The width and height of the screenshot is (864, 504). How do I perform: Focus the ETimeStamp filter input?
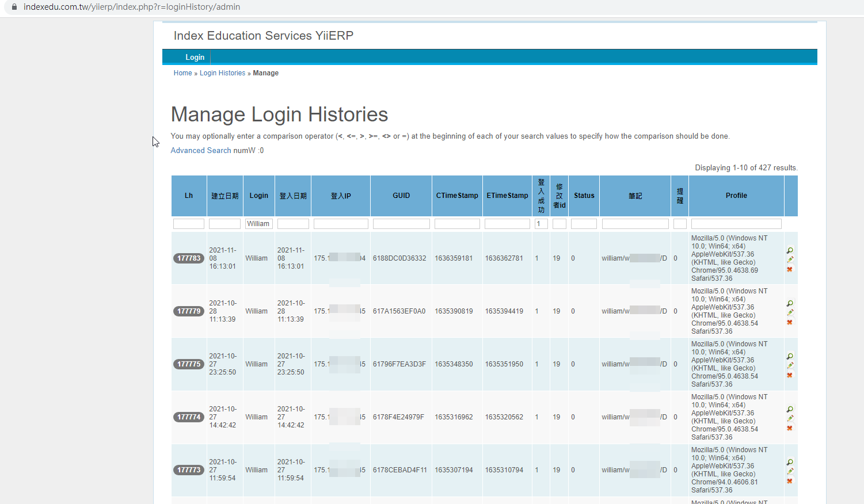507,224
